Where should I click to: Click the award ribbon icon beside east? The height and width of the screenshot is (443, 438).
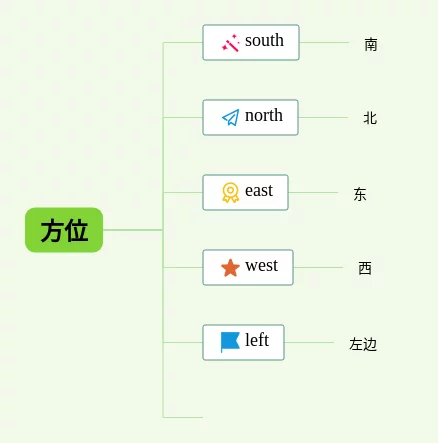click(x=230, y=192)
